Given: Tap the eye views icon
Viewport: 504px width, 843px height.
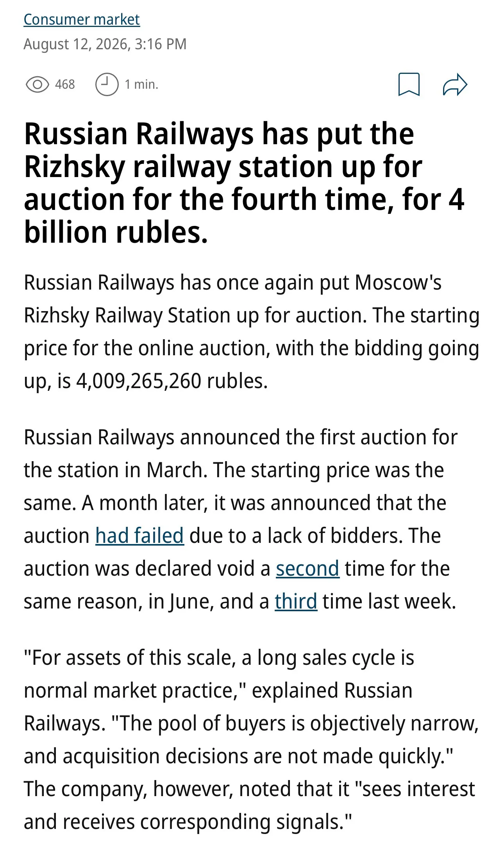Looking at the screenshot, I should pos(37,84).
